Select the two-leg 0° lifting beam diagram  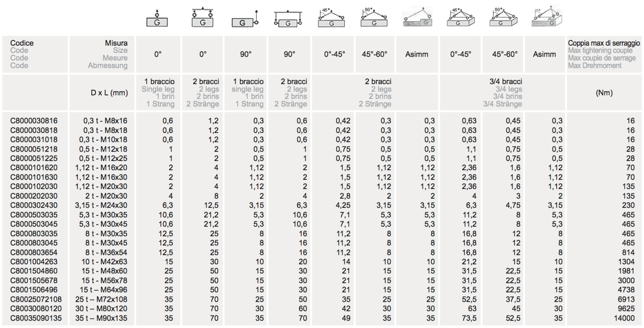click(x=202, y=18)
